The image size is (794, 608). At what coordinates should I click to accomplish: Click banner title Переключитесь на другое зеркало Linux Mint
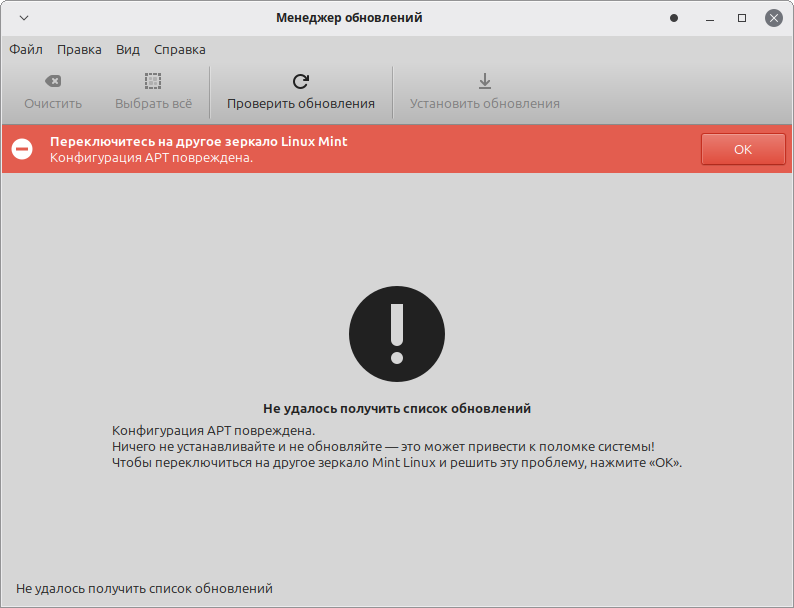pyautogui.click(x=198, y=142)
